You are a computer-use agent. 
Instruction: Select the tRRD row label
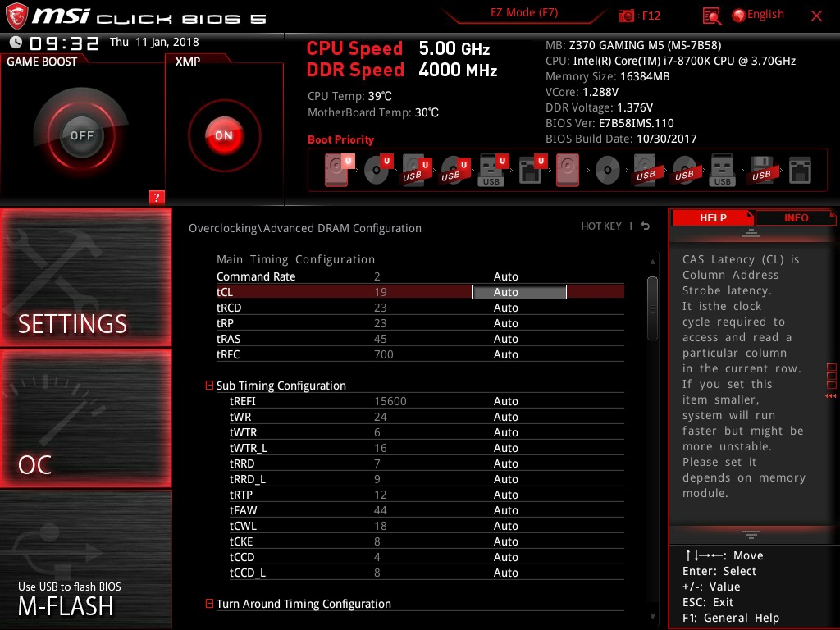(242, 463)
